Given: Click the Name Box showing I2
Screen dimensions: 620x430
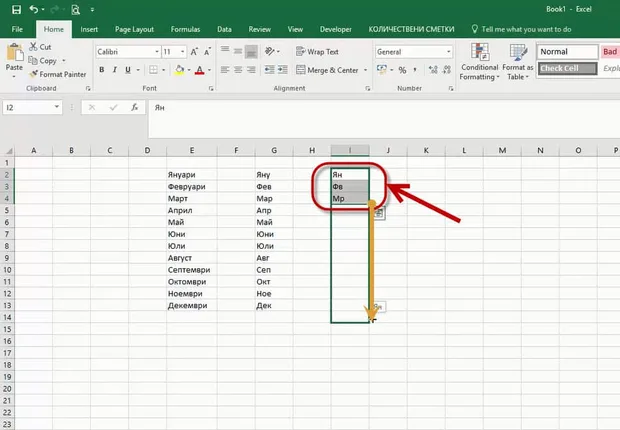Looking at the screenshot, I should click(x=32, y=107).
